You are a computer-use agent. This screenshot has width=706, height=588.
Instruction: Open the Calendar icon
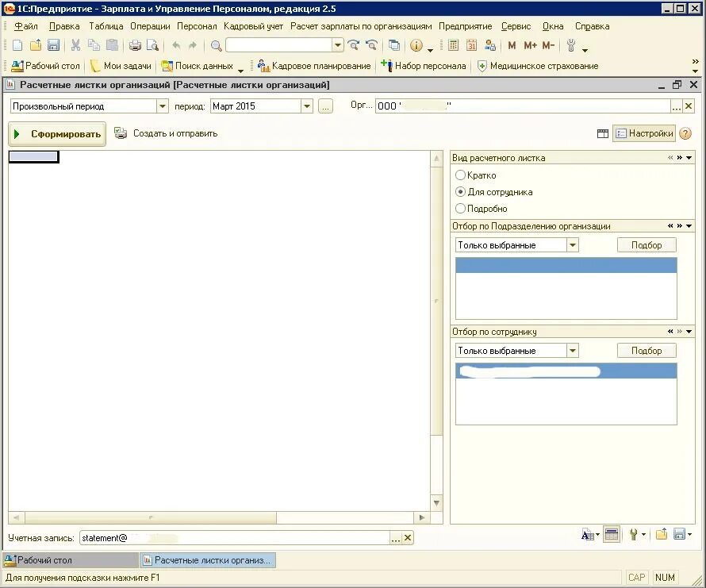(x=471, y=45)
